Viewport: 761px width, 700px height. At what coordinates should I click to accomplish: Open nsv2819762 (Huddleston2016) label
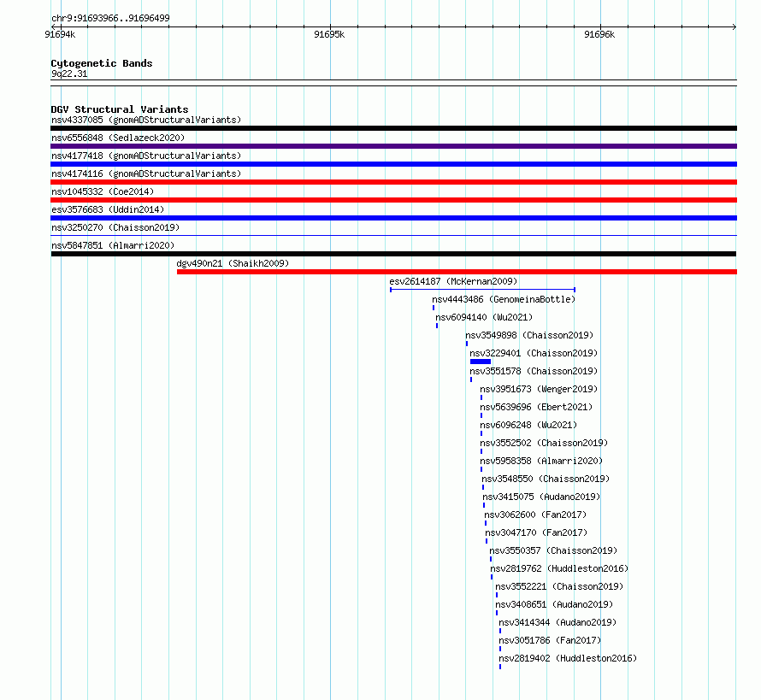[x=559, y=568]
